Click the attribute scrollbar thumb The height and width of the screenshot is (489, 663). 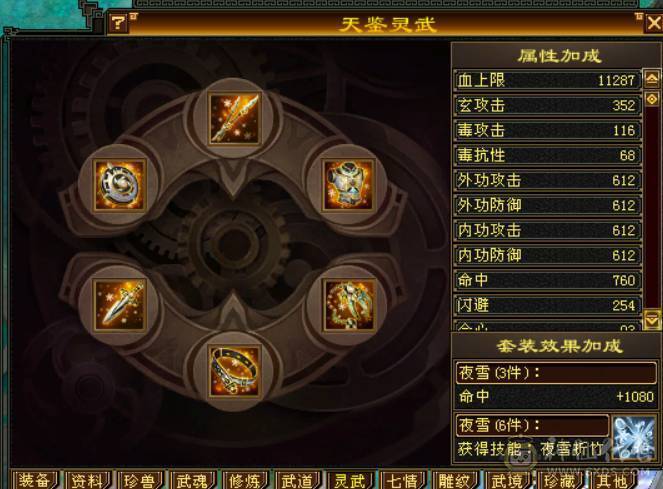point(652,99)
